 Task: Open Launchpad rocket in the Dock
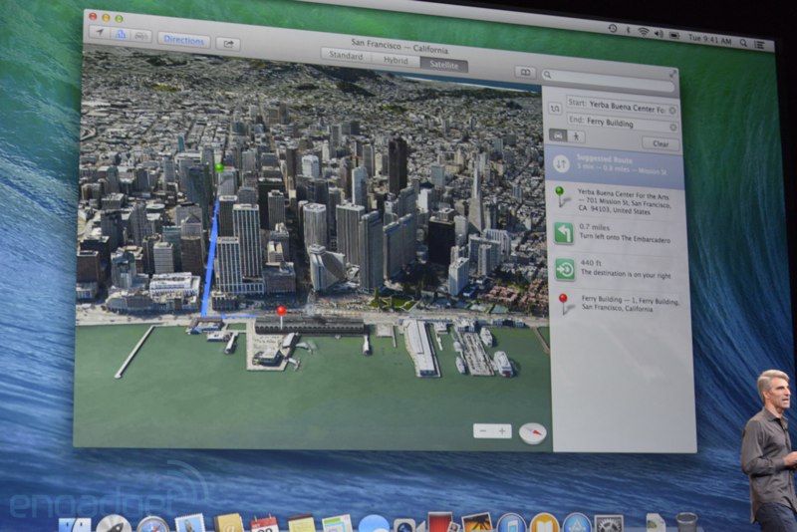click(x=114, y=524)
